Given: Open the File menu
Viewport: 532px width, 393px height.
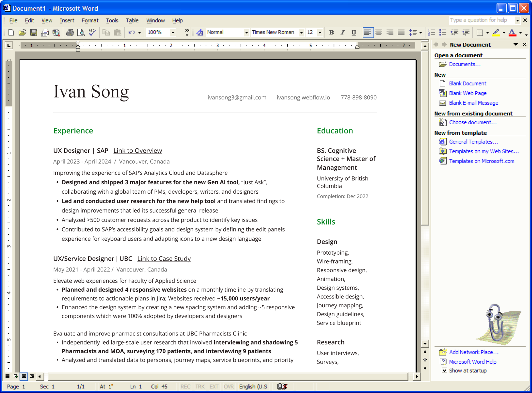Looking at the screenshot, I should pyautogui.click(x=13, y=20).
